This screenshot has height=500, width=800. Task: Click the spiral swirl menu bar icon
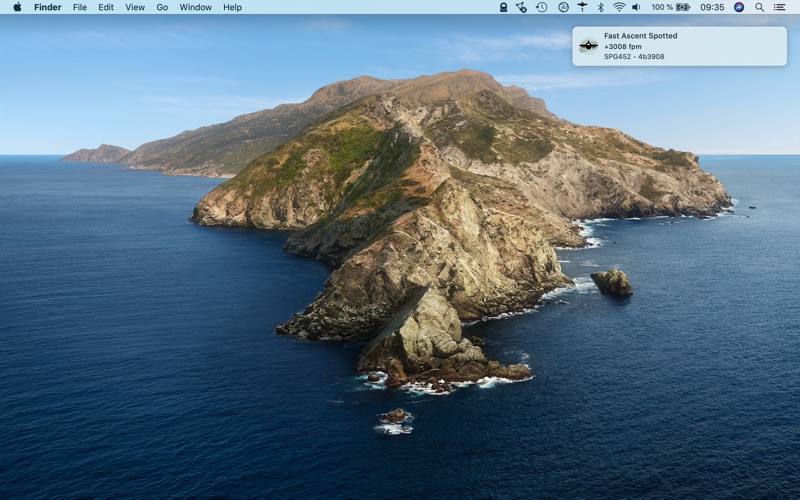point(563,7)
